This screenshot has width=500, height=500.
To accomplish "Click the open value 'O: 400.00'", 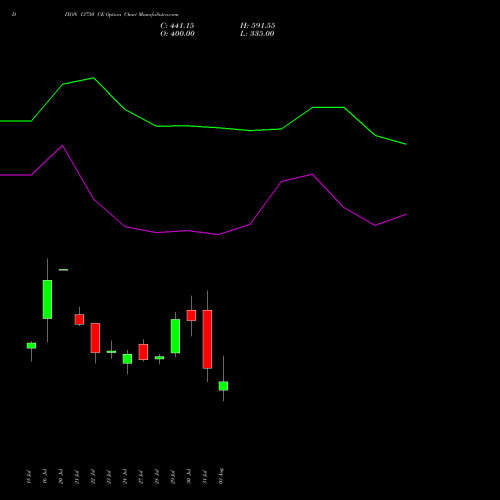I will 177,34.
